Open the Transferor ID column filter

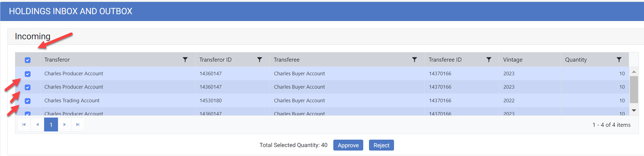click(x=260, y=59)
